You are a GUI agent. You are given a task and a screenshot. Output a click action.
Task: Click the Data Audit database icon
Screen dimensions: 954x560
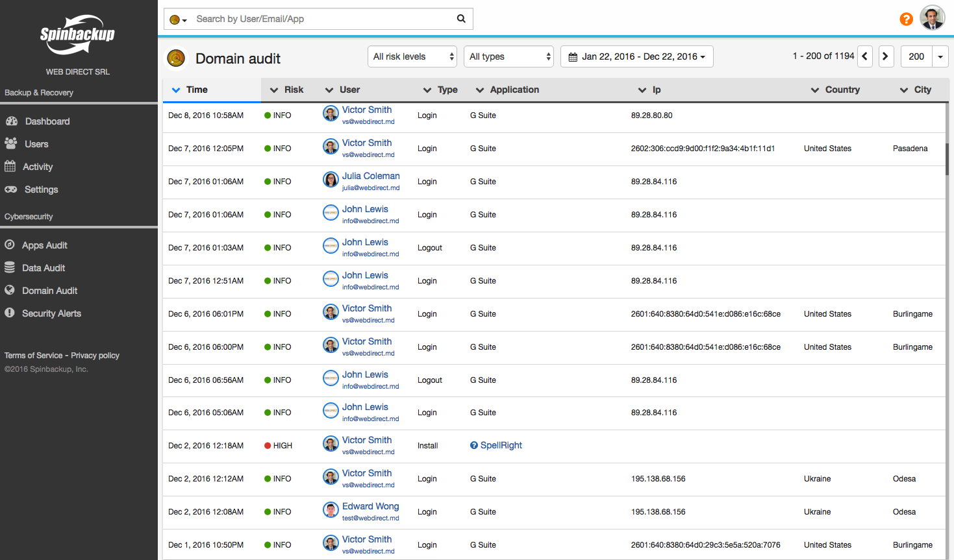(x=10, y=267)
